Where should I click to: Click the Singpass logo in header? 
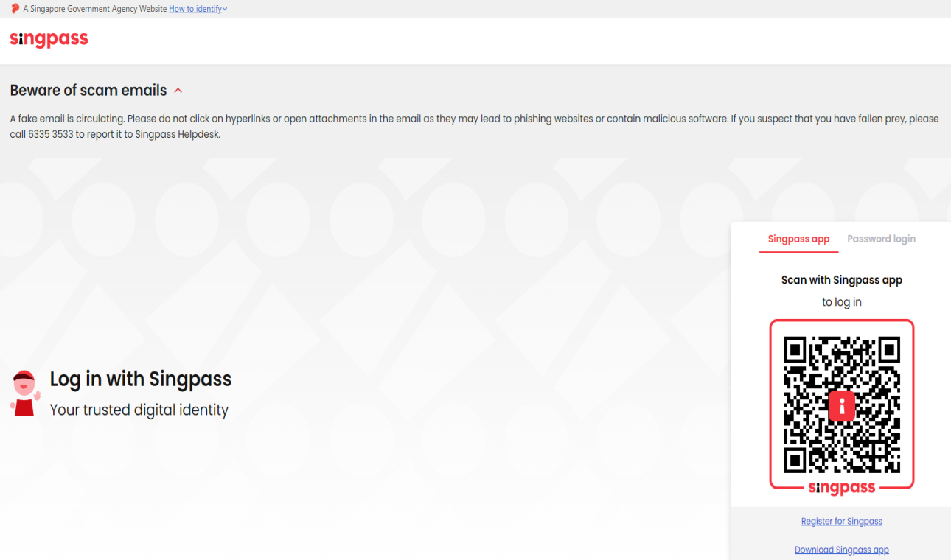pyautogui.click(x=49, y=39)
